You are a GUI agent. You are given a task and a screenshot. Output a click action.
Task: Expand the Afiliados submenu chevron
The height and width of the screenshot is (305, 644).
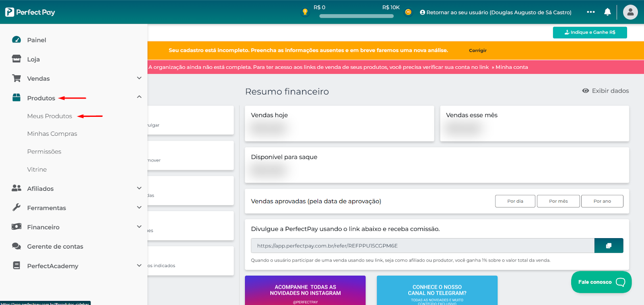tap(139, 188)
